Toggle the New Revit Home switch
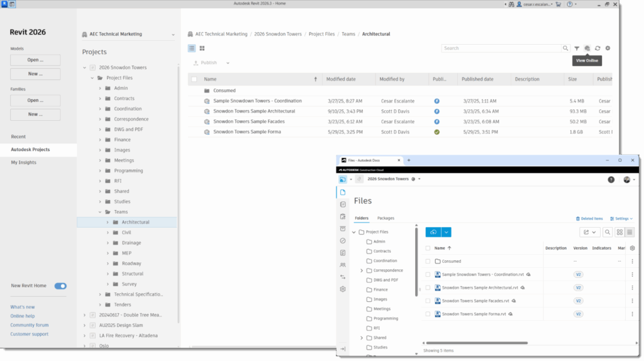Screen dimensions: 644x361 pyautogui.click(x=60, y=286)
